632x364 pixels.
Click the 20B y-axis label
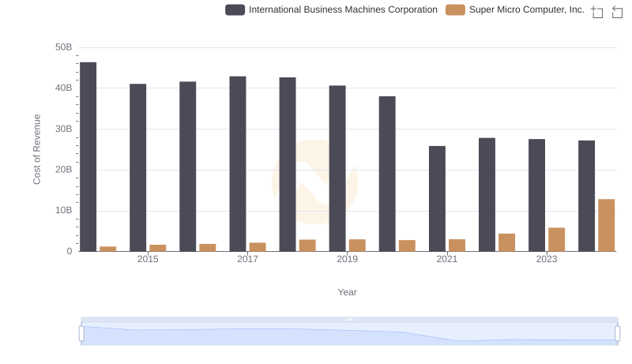click(x=64, y=170)
